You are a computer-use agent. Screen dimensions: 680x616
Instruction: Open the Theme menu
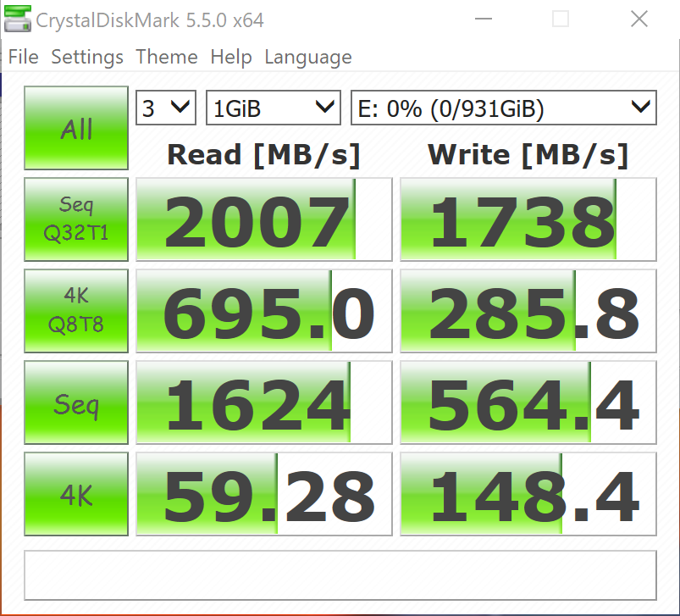(167, 57)
